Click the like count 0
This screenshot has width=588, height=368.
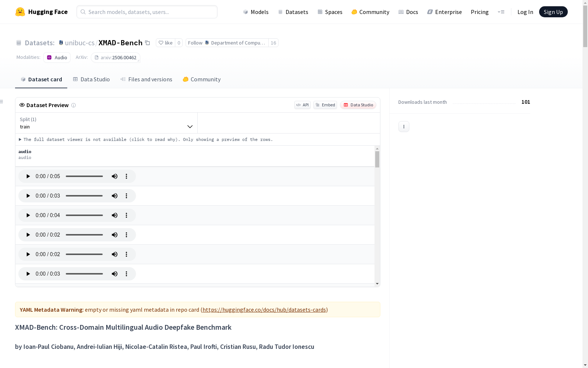(179, 43)
